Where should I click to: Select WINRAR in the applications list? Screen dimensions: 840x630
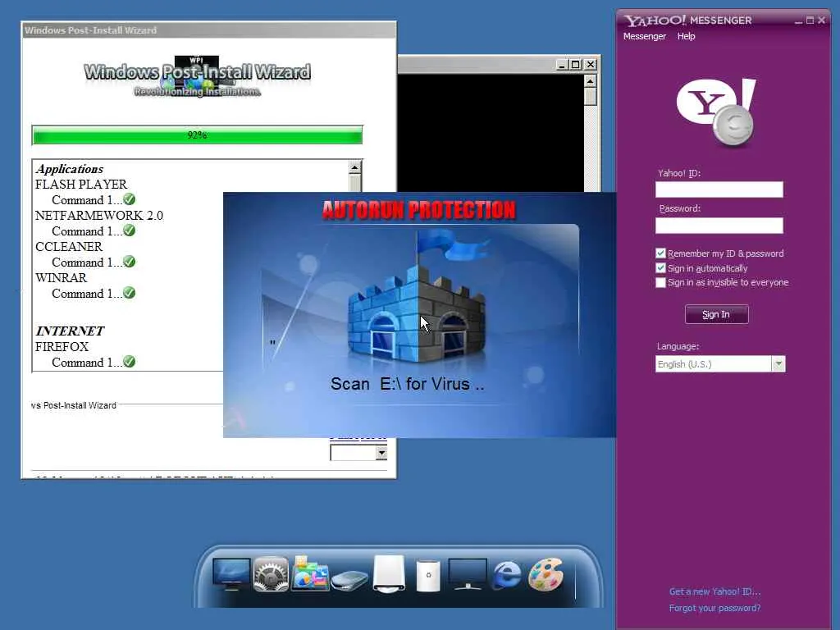click(61, 277)
